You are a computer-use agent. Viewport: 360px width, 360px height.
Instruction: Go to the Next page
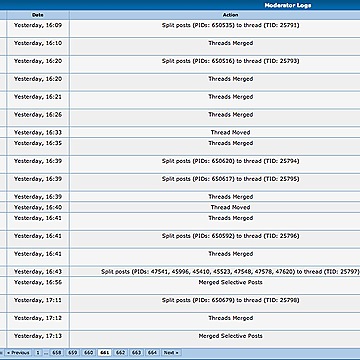(x=171, y=353)
